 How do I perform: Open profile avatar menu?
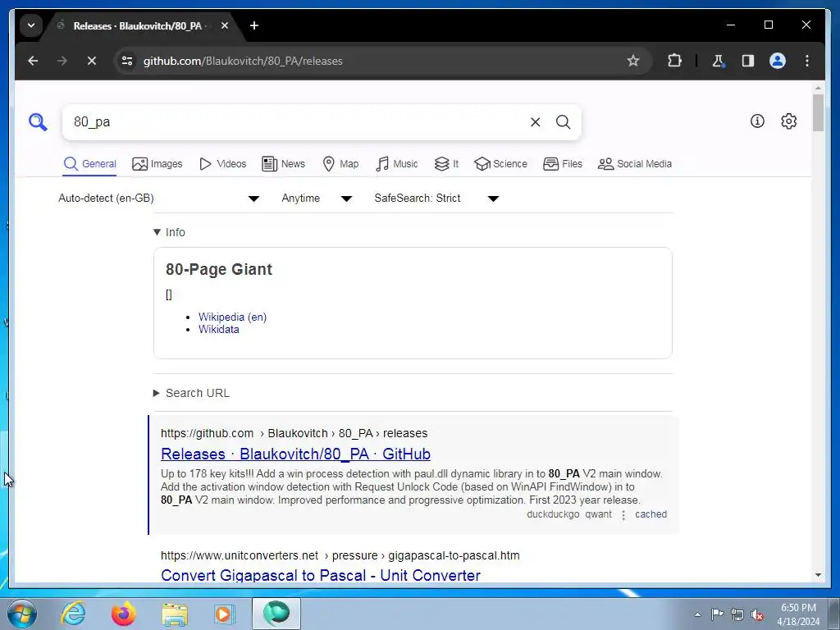tap(778, 61)
